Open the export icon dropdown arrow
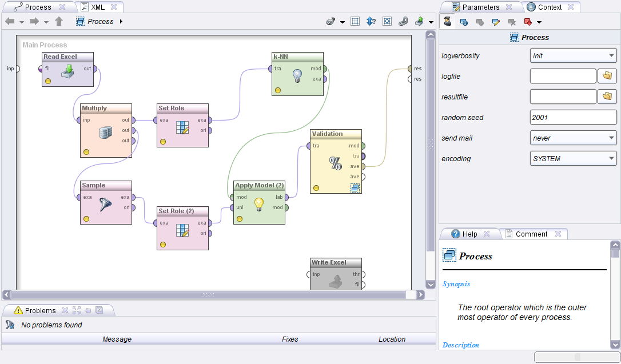Screen dimensions: 621x364 click(x=431, y=22)
